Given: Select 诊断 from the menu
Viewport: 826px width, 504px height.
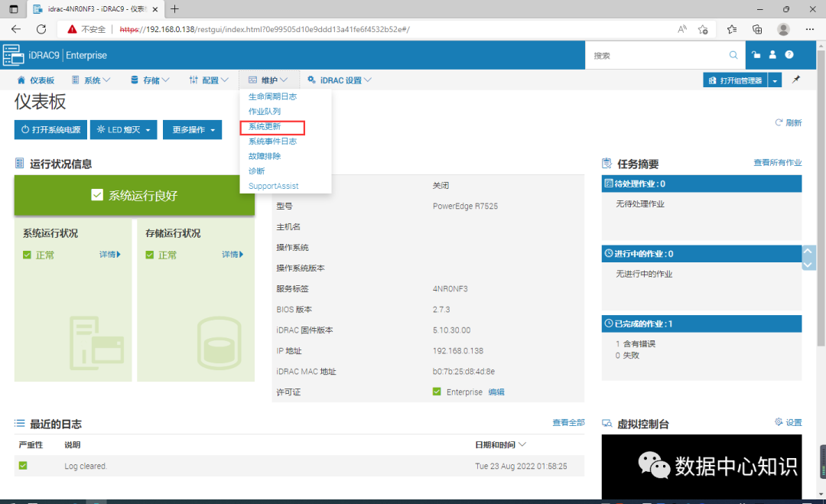Looking at the screenshot, I should click(x=256, y=171).
